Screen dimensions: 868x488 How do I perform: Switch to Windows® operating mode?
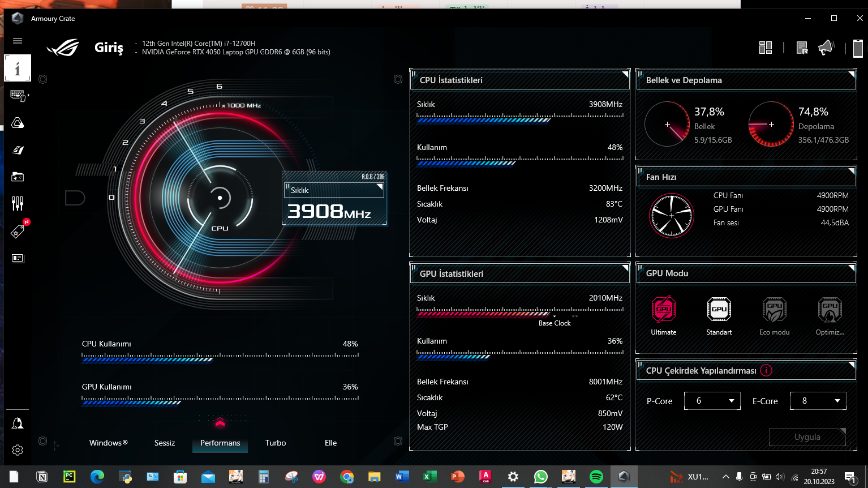(x=109, y=443)
